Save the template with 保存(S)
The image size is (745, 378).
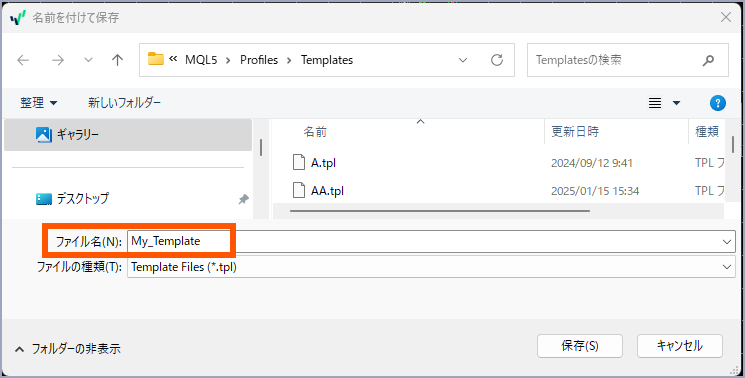click(580, 346)
